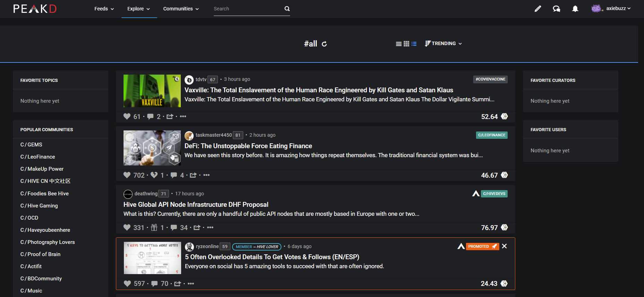Open the Vaxville Total Enslavement post title
The height and width of the screenshot is (297, 644).
319,90
